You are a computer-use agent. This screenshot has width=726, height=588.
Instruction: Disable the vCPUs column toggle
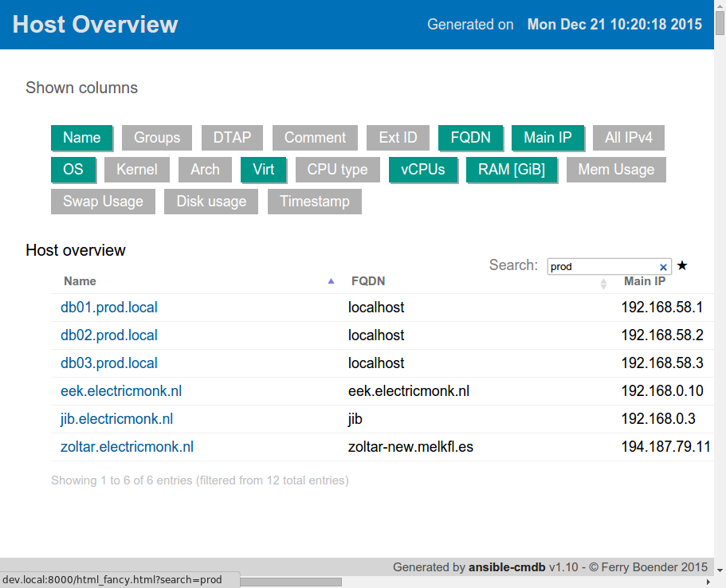coord(422,170)
